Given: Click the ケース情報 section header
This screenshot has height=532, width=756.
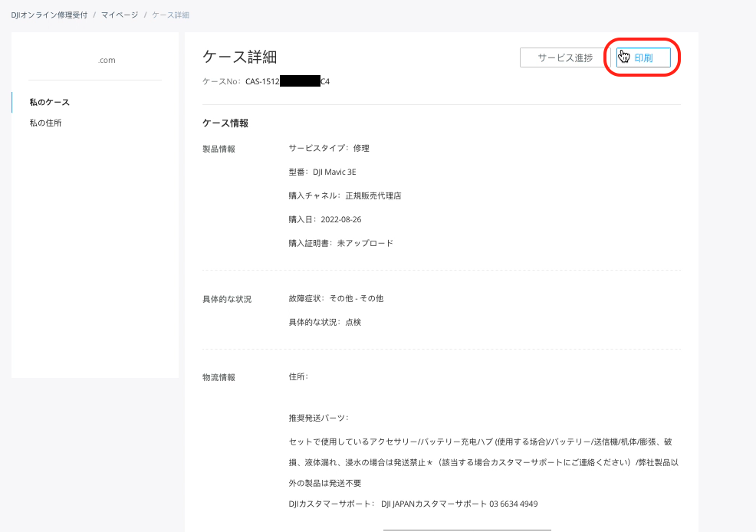Looking at the screenshot, I should [x=225, y=123].
